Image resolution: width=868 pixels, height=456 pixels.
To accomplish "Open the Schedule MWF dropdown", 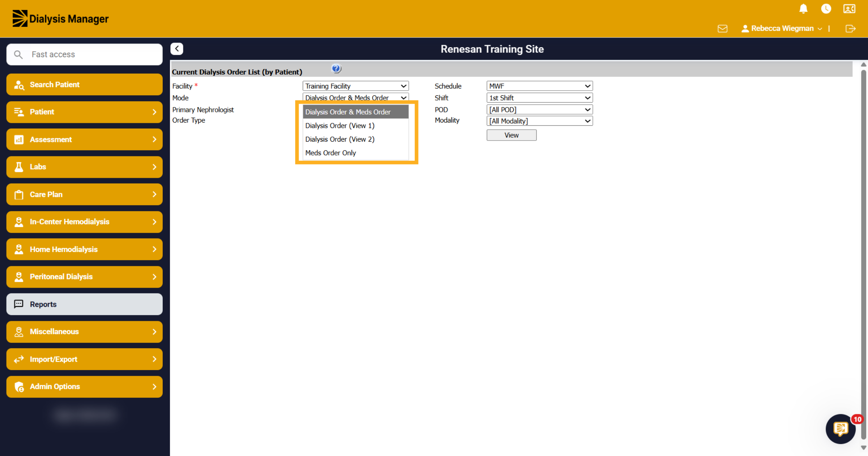I will 540,86.
